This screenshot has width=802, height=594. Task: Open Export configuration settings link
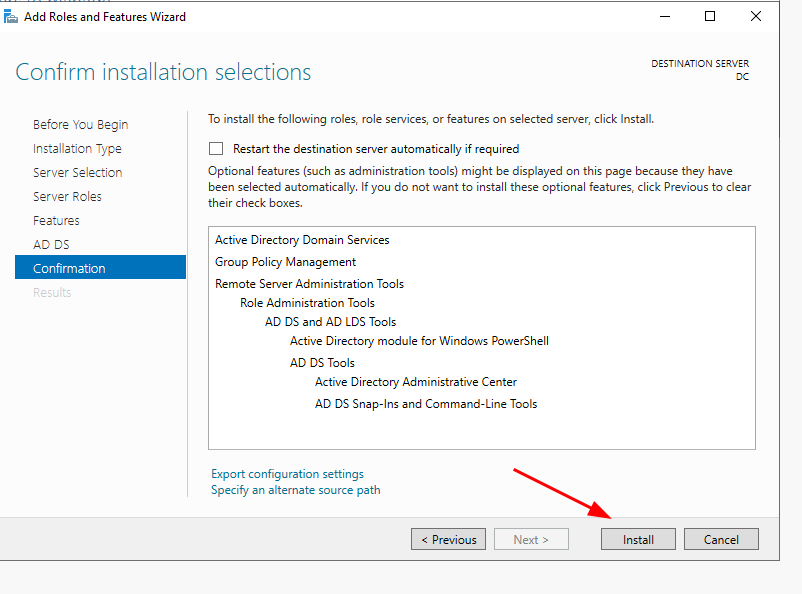(287, 474)
